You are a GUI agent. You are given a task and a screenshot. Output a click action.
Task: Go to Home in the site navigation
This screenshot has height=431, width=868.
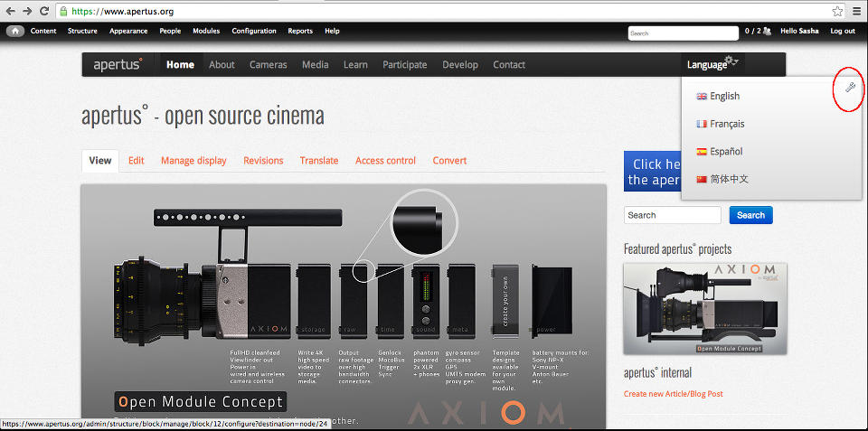click(181, 65)
